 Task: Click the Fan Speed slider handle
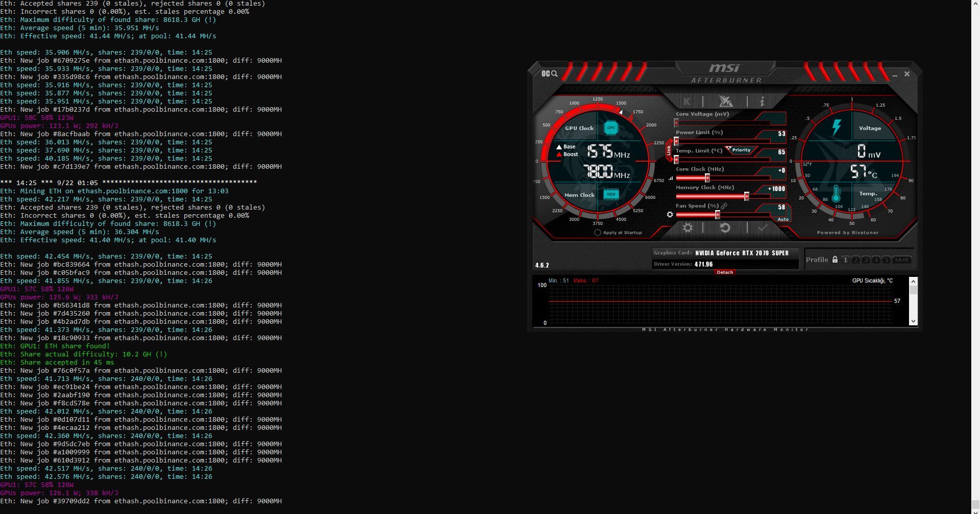[718, 215]
